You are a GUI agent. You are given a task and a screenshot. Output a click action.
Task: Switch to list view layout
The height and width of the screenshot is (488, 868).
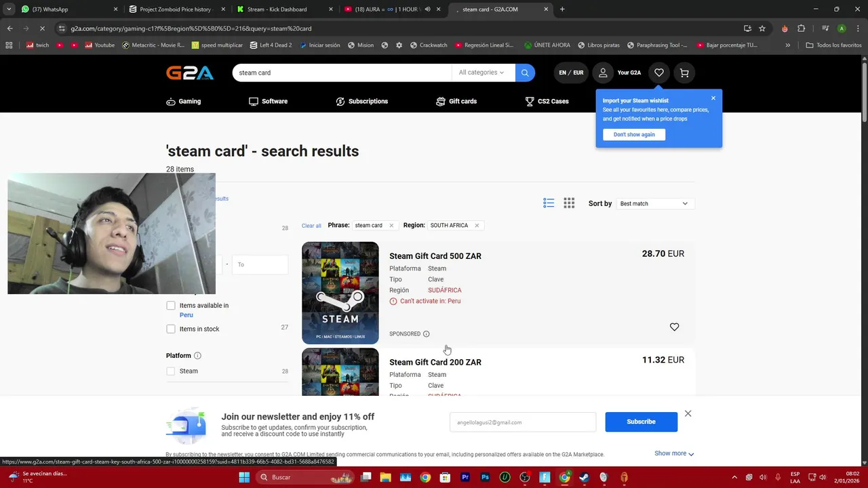[549, 203]
